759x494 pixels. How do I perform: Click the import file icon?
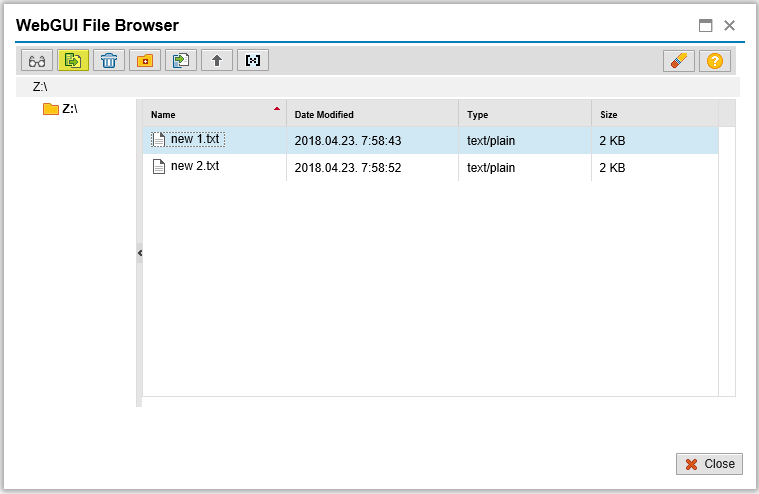181,60
